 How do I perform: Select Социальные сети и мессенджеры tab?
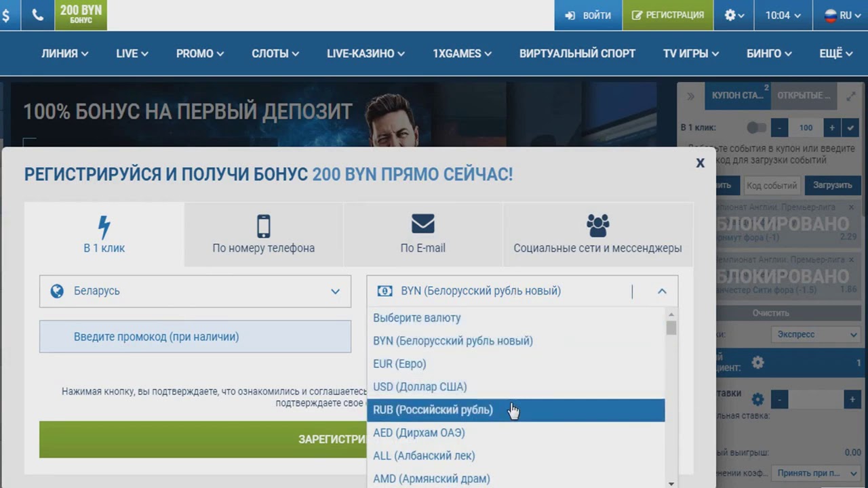(597, 234)
